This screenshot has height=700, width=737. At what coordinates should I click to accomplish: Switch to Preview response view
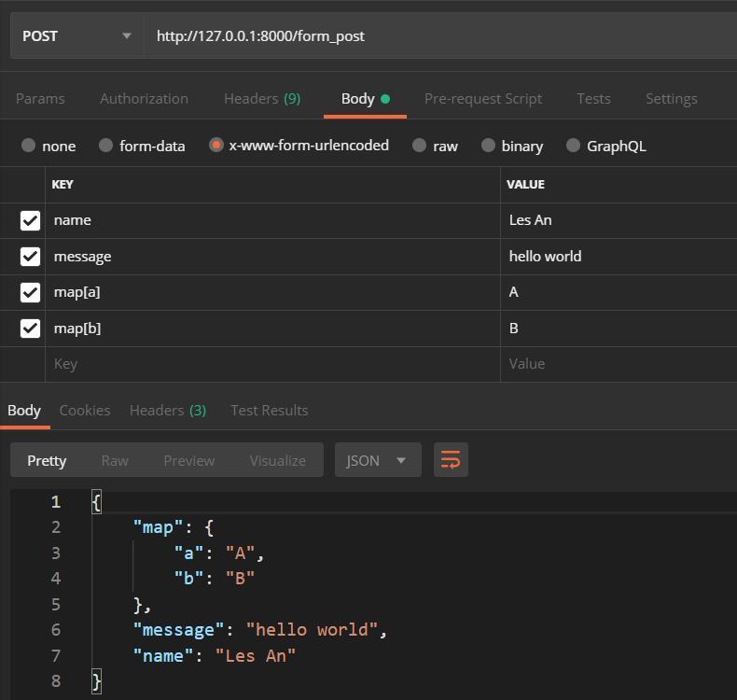coord(189,461)
